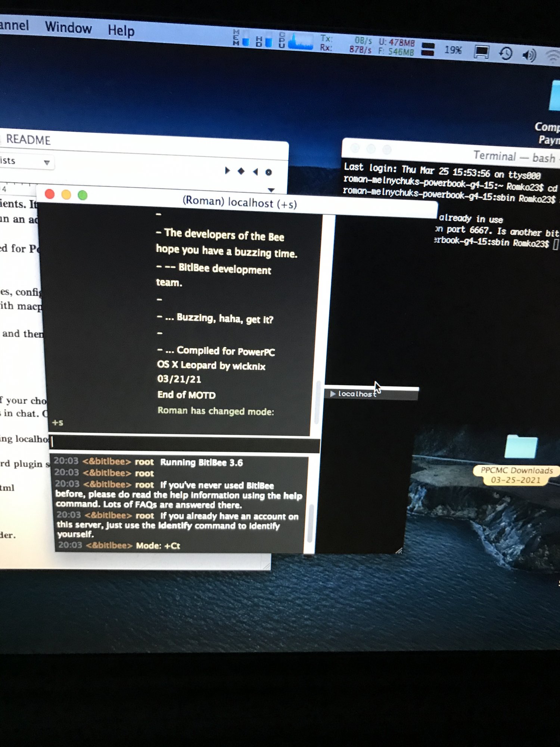The height and width of the screenshot is (747, 560).
Task: Open the Time Machine menu bar icon
Action: click(x=505, y=53)
